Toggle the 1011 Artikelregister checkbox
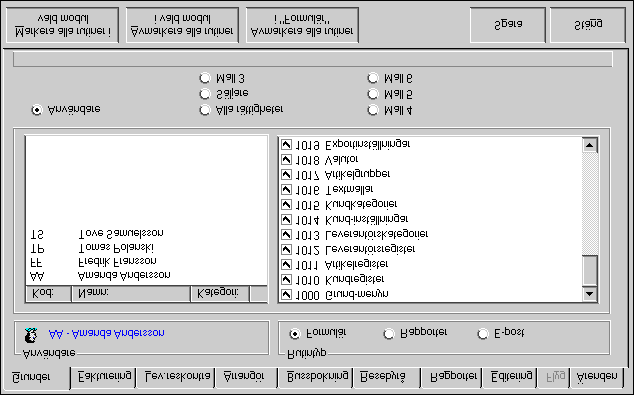The image size is (634, 395). coord(286,264)
